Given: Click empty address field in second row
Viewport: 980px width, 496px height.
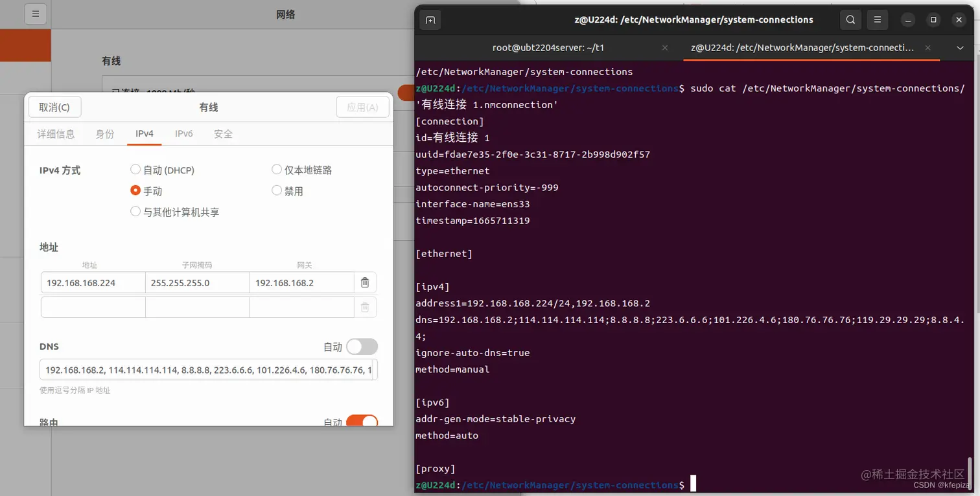Looking at the screenshot, I should click(x=93, y=308).
